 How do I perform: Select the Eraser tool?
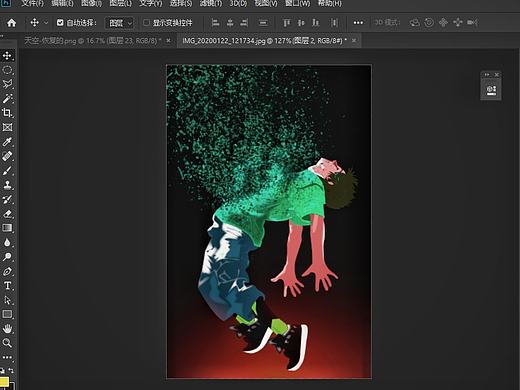pyautogui.click(x=7, y=214)
